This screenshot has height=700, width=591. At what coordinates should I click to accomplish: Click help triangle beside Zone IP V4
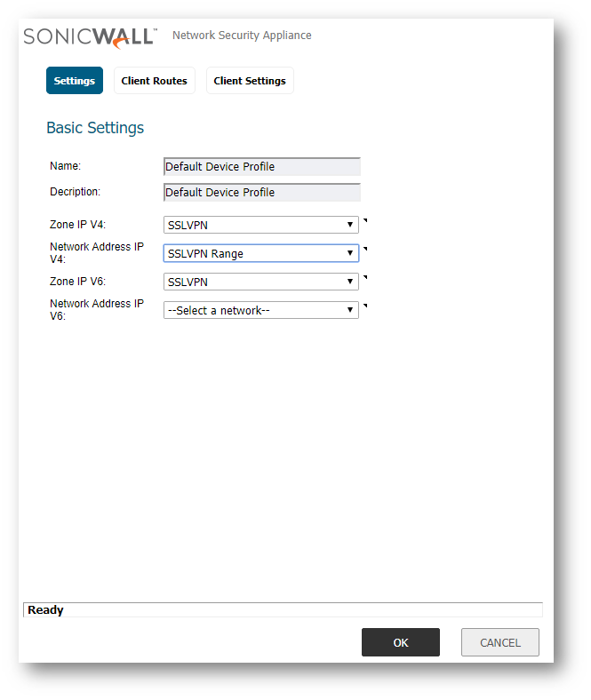(365, 220)
